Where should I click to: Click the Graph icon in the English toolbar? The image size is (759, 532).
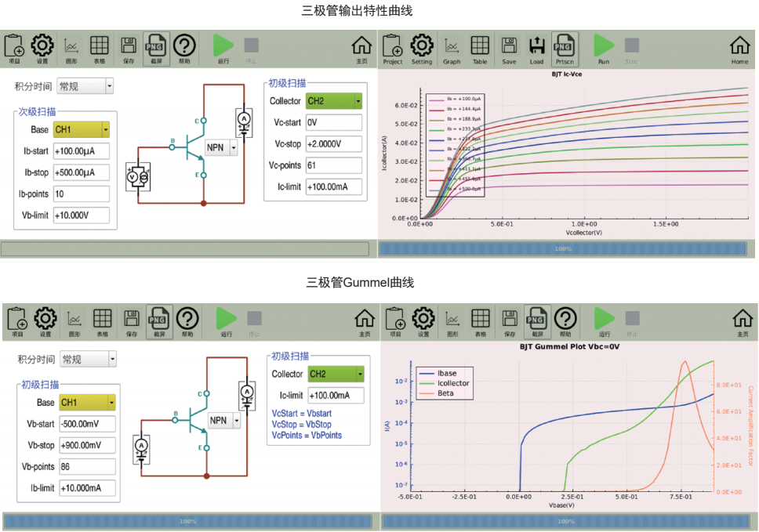452,49
